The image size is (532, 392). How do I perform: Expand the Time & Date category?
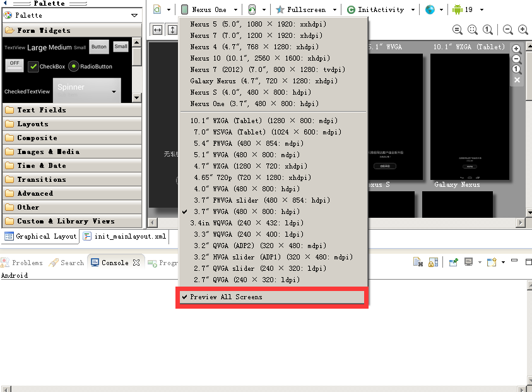coord(72,165)
